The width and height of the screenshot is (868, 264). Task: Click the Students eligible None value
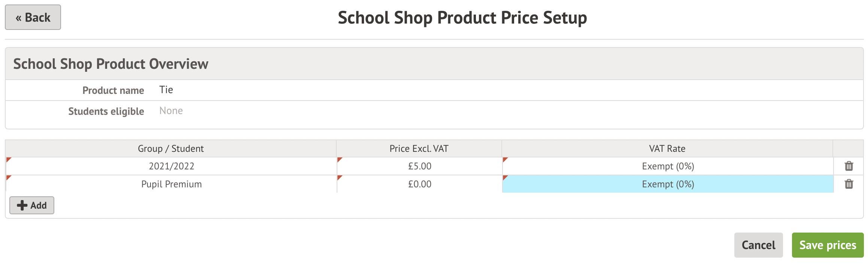click(171, 111)
